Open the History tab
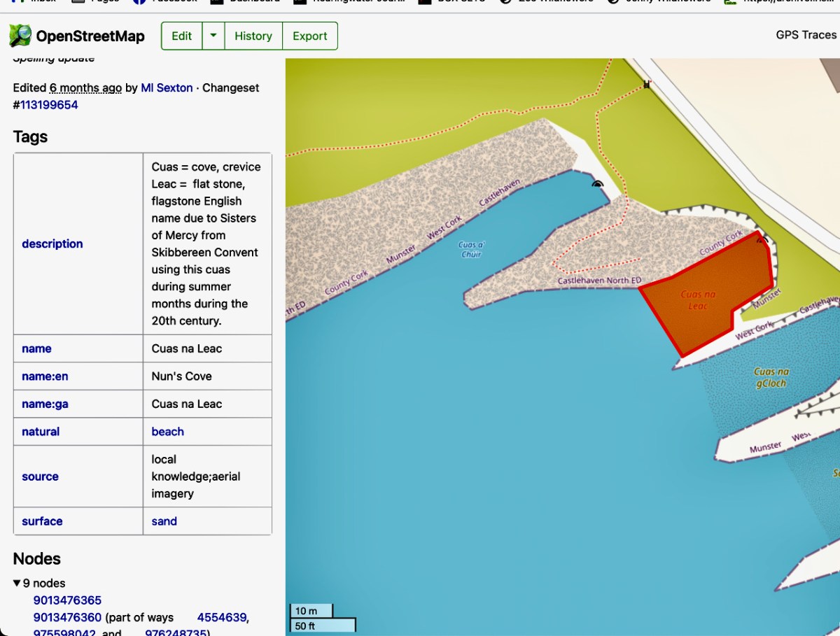This screenshot has height=636, width=840. (253, 36)
